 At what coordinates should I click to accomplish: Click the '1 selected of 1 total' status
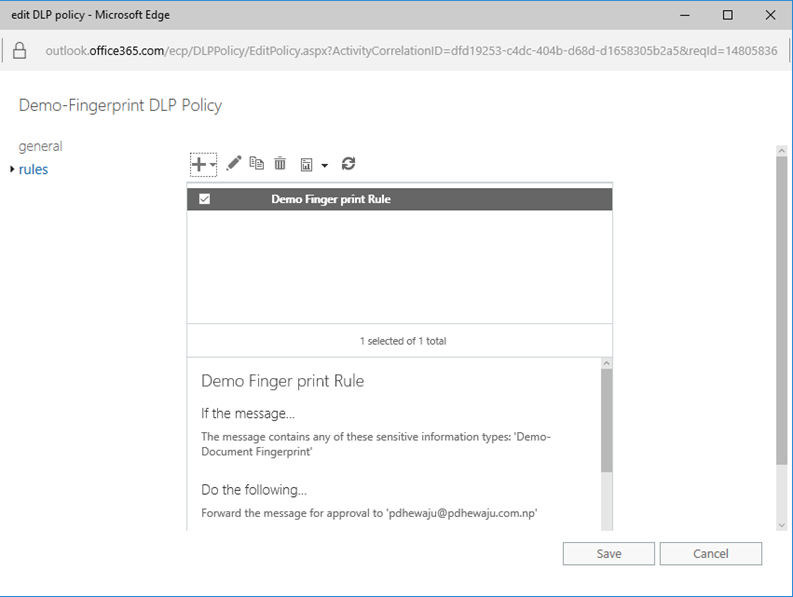pyautogui.click(x=403, y=341)
